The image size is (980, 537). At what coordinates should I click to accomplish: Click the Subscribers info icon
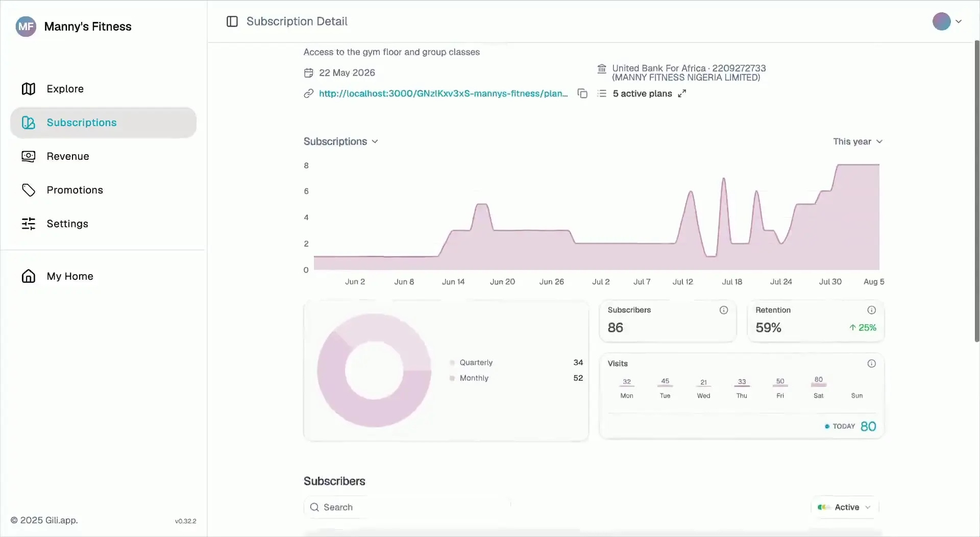point(724,310)
